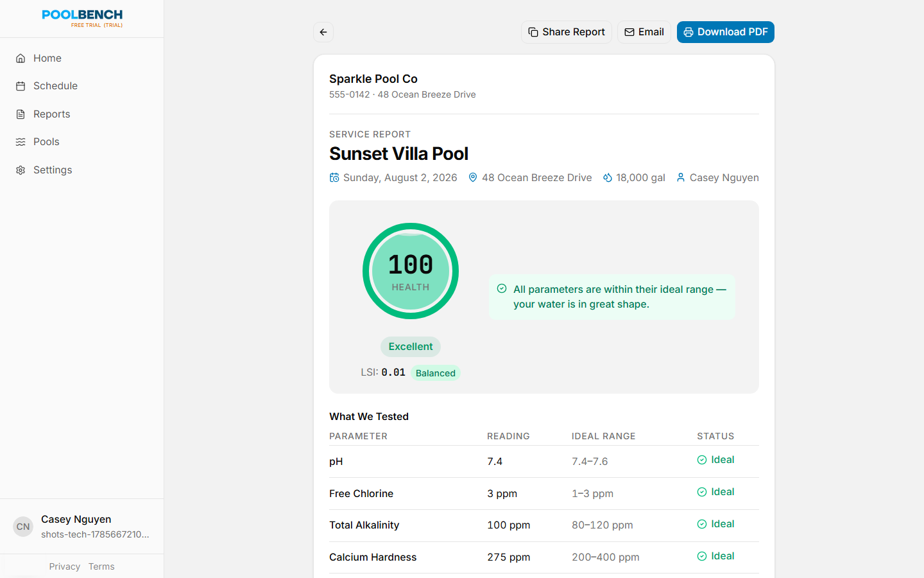The height and width of the screenshot is (578, 924).
Task: Click the shots-tech account ID text
Action: (95, 534)
